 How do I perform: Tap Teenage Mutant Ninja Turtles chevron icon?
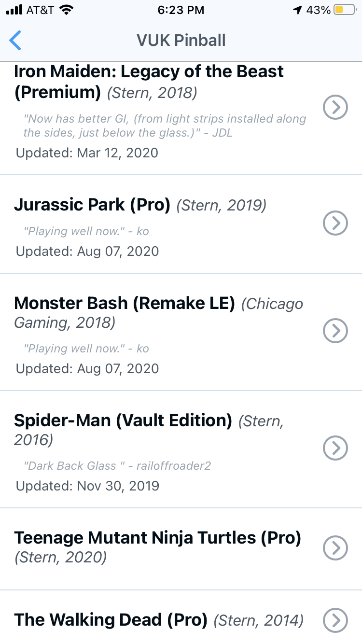(x=335, y=548)
